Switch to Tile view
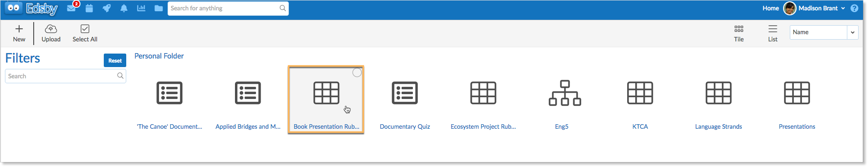Image resolution: width=868 pixels, height=167 pixels. tap(739, 33)
